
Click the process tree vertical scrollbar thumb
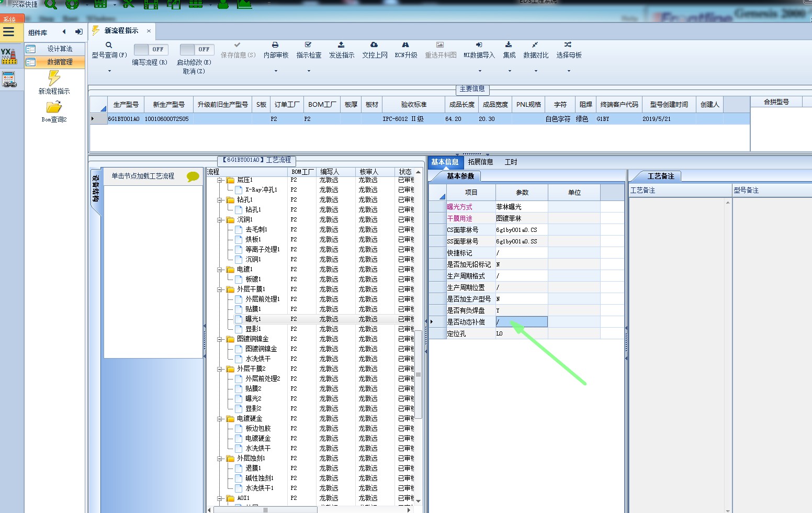point(418,375)
